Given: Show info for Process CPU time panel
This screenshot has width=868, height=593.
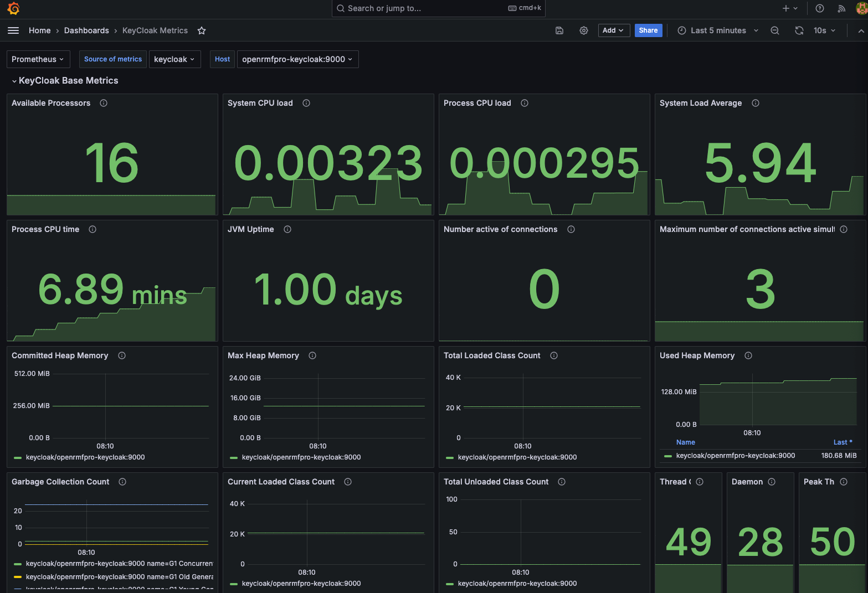Looking at the screenshot, I should pyautogui.click(x=93, y=229).
